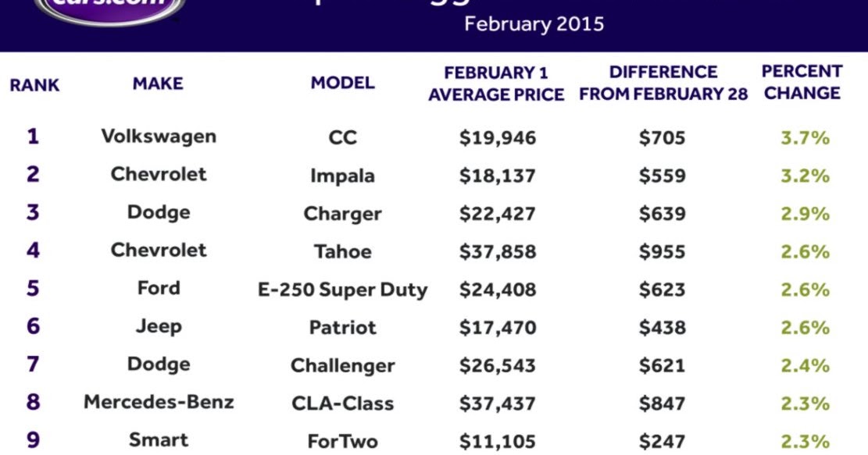Select the Impala model cell
Viewport: 868px width, 455px height.
[342, 176]
